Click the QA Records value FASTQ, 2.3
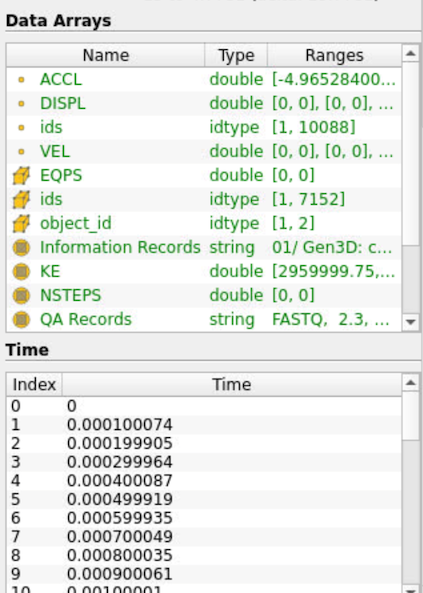This screenshot has width=423, height=593. point(330,320)
